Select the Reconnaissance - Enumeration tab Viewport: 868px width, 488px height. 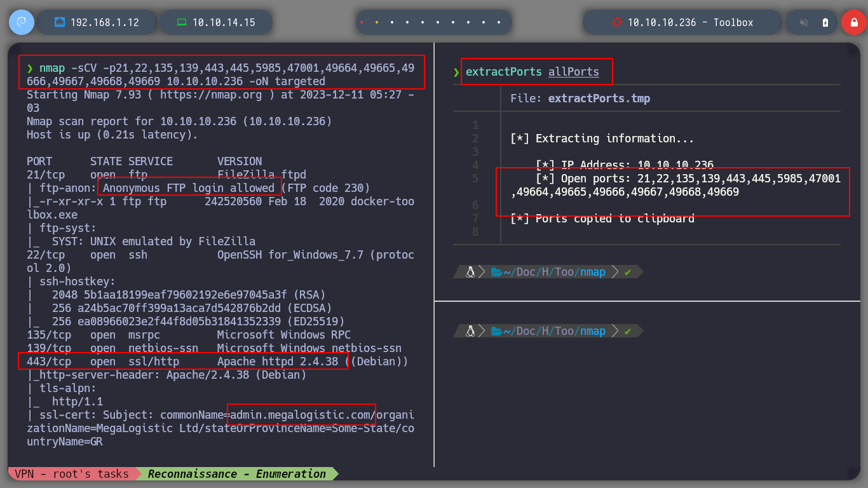[x=237, y=474]
